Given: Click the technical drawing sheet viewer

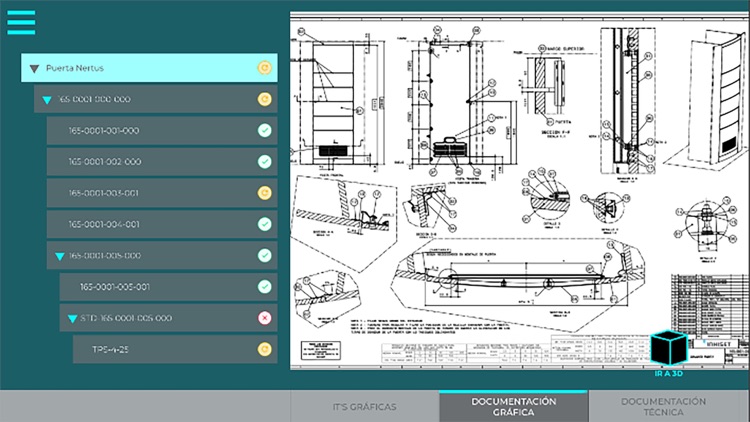Looking at the screenshot, I should 519,190.
